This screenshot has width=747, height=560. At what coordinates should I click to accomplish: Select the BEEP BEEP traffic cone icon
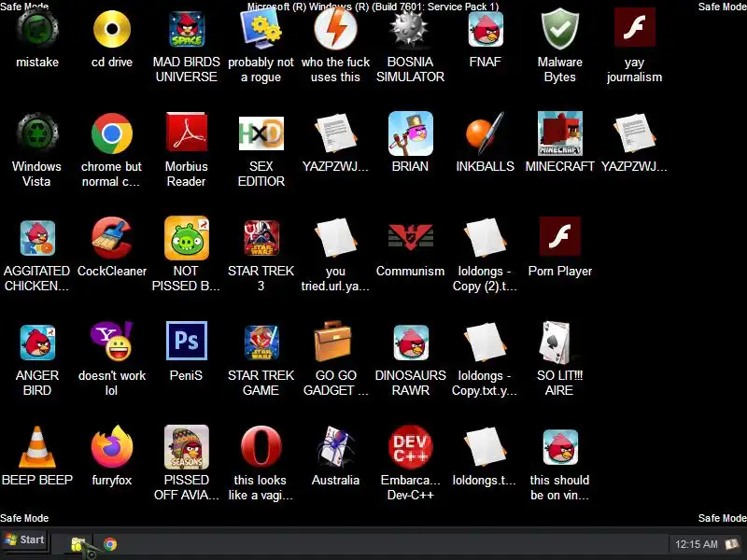click(x=37, y=447)
